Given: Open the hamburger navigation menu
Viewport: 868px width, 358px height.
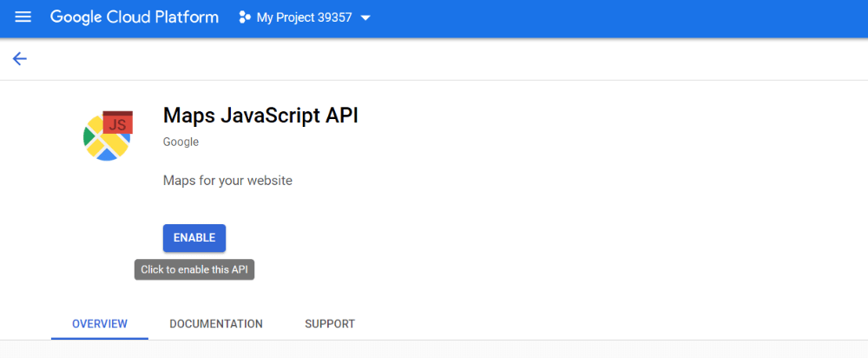Looking at the screenshot, I should (23, 17).
